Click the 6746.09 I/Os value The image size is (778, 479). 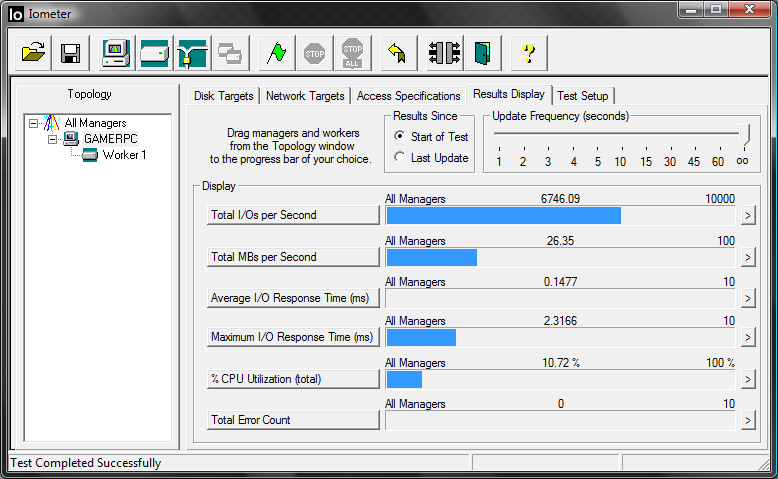click(x=560, y=199)
